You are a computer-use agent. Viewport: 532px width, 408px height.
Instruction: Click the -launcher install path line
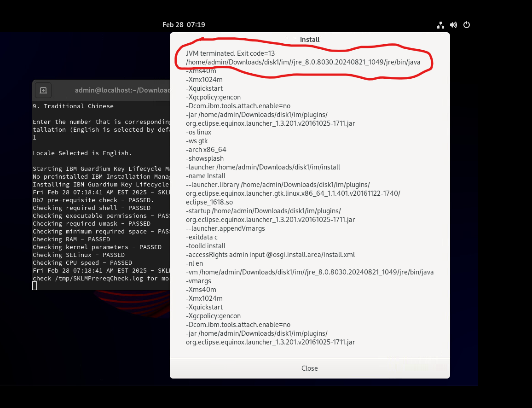coord(263,167)
